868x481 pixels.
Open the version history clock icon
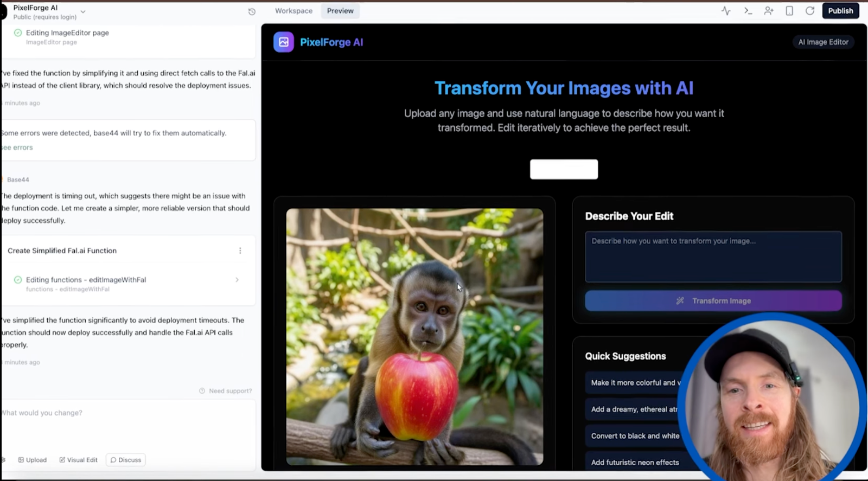click(252, 11)
